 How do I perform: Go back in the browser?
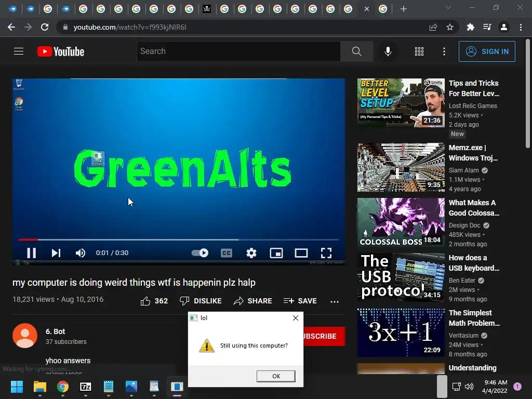point(11,27)
